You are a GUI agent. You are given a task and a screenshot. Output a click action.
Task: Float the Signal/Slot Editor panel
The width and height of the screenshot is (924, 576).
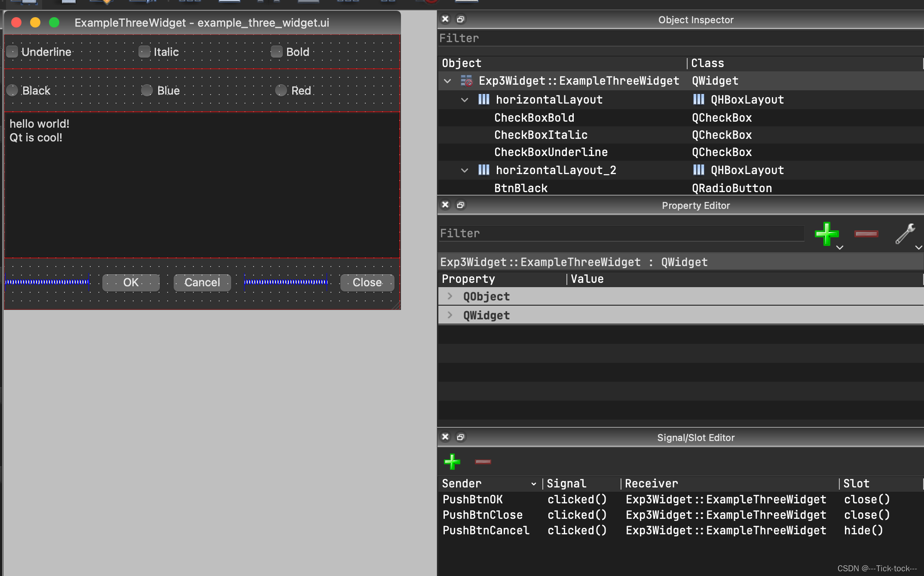pyautogui.click(x=461, y=437)
